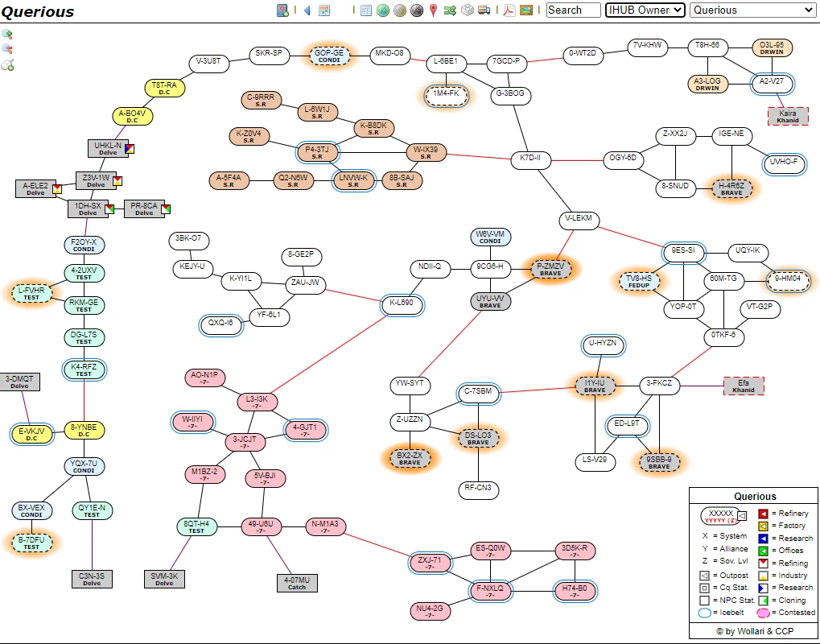Viewport: 820px width, 644px height.
Task: Click the mouse-wheel zoom icon
Action: (x=7, y=65)
